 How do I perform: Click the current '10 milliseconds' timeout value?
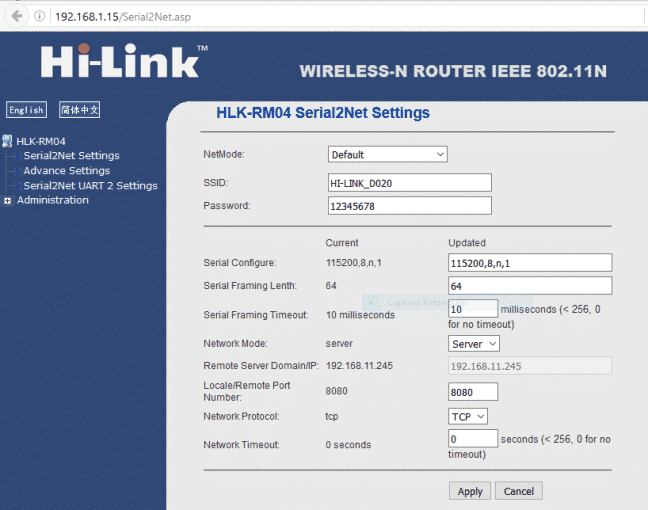[360, 315]
